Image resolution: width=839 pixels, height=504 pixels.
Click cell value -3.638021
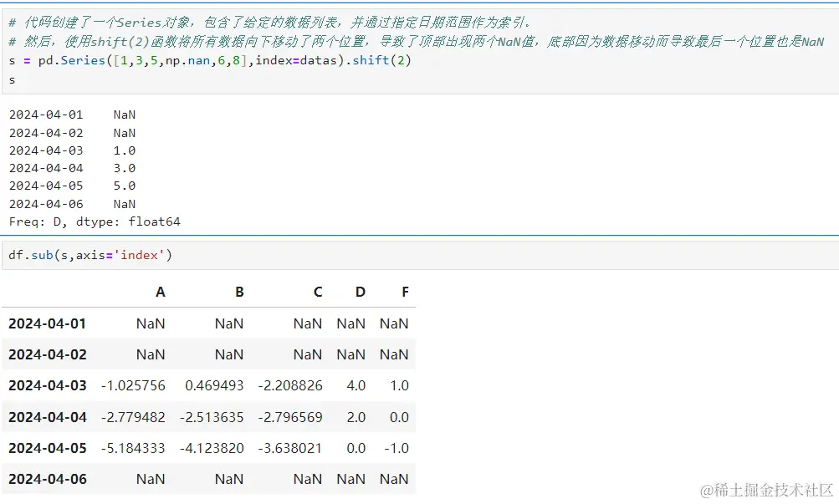coord(290,448)
